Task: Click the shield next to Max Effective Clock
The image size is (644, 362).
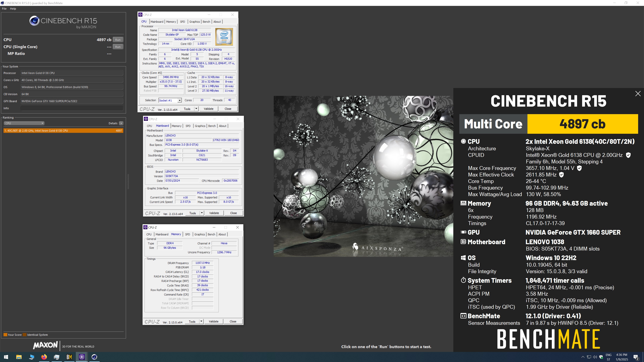Action: 561,175
